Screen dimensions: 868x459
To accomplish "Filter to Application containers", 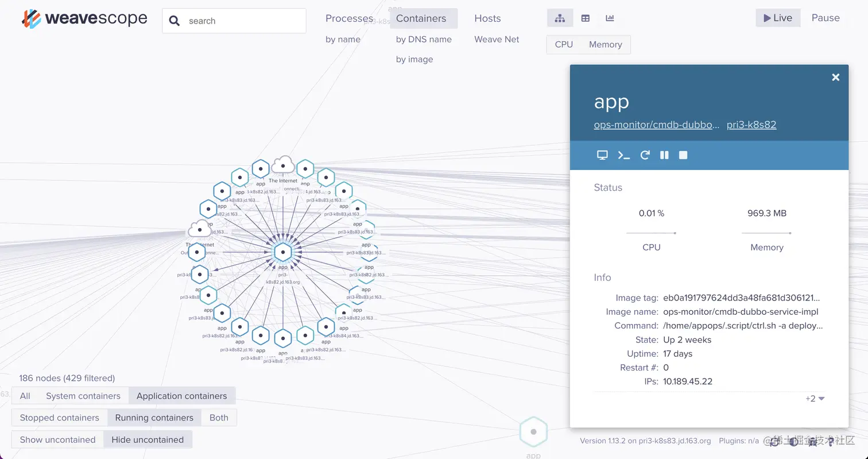I will (182, 396).
